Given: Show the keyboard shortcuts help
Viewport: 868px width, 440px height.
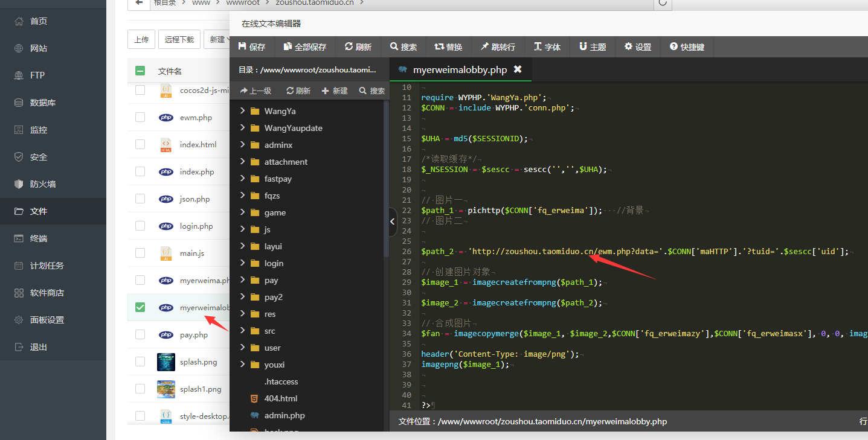Looking at the screenshot, I should 686,46.
